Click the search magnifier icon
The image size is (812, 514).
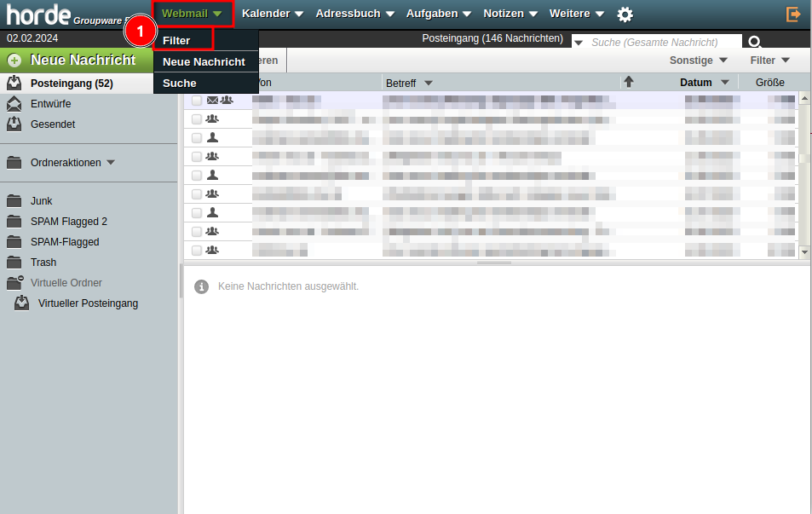pos(754,42)
